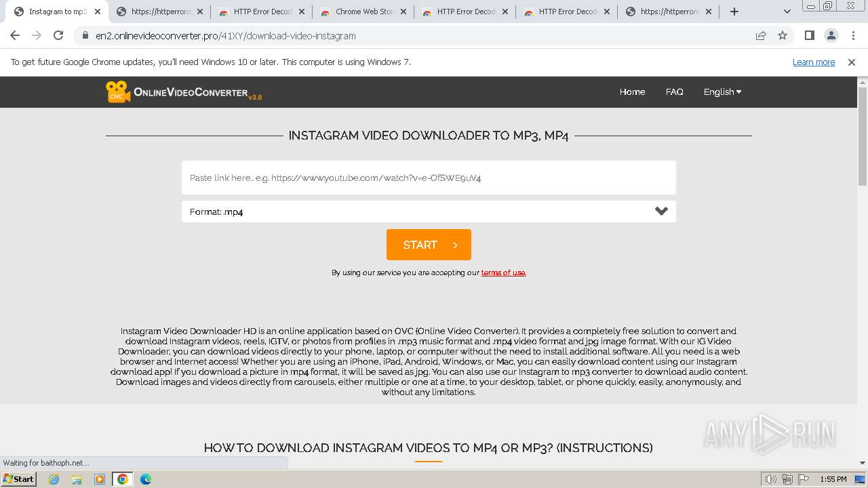Switch to the Instagram to mp3 tab
Screen dimensions: 868x488
[x=57, y=12]
